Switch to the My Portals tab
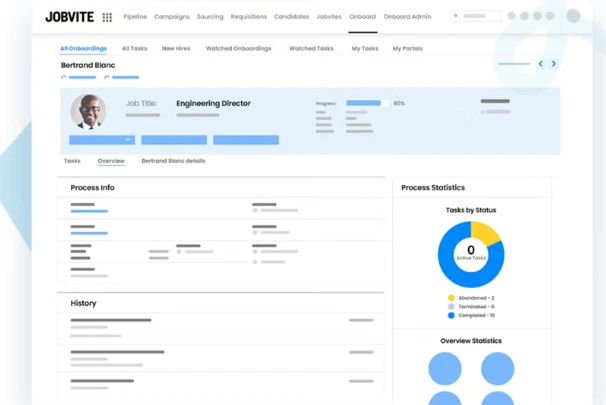Screen dimensions: 606x405 click(x=407, y=48)
